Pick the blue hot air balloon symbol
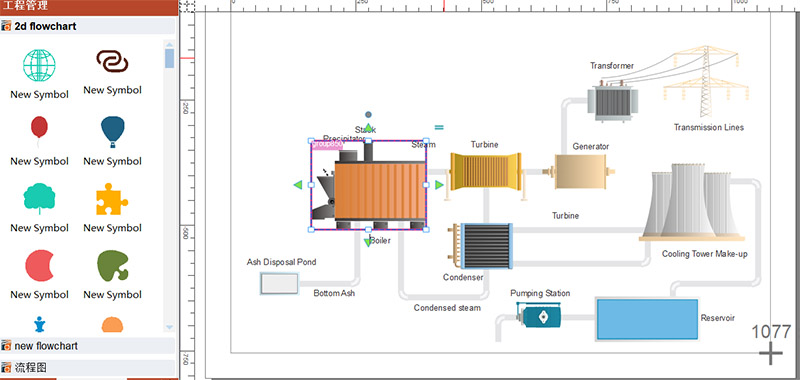 pyautogui.click(x=112, y=132)
